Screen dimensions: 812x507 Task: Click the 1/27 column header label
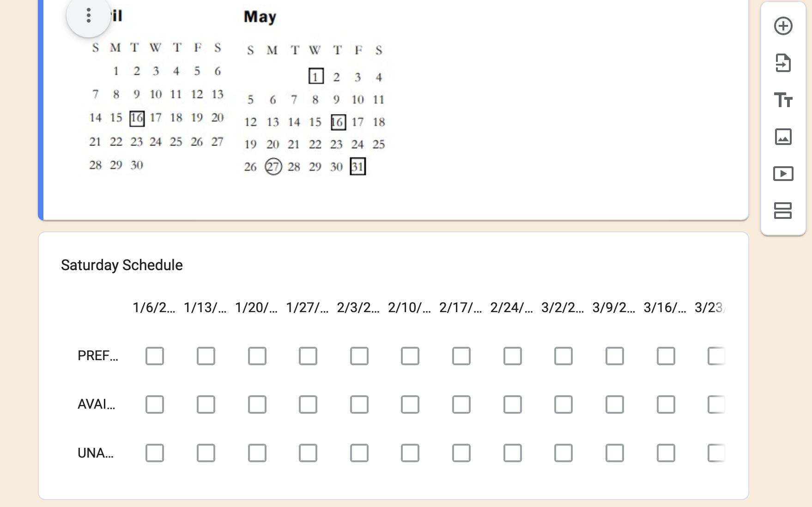tap(307, 308)
